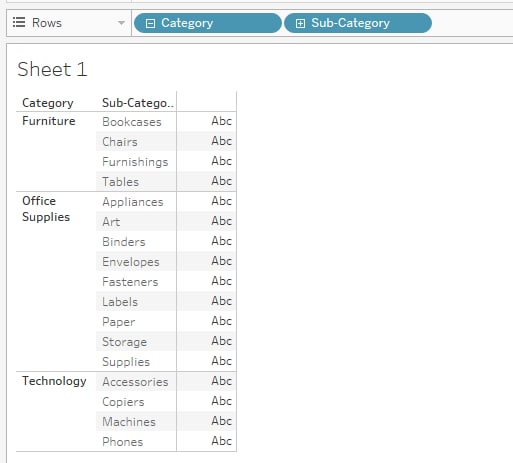The image size is (513, 463).
Task: Click the Sub-Catego.. column header
Action: [138, 103]
